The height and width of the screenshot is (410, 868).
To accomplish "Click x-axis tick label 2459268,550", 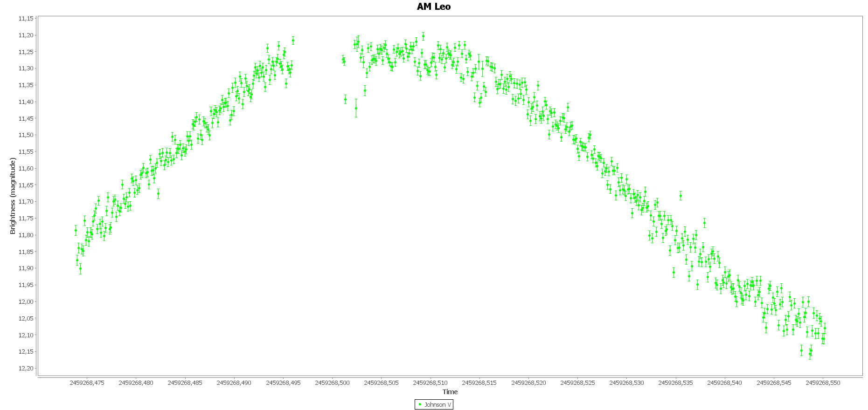I will pos(823,383).
